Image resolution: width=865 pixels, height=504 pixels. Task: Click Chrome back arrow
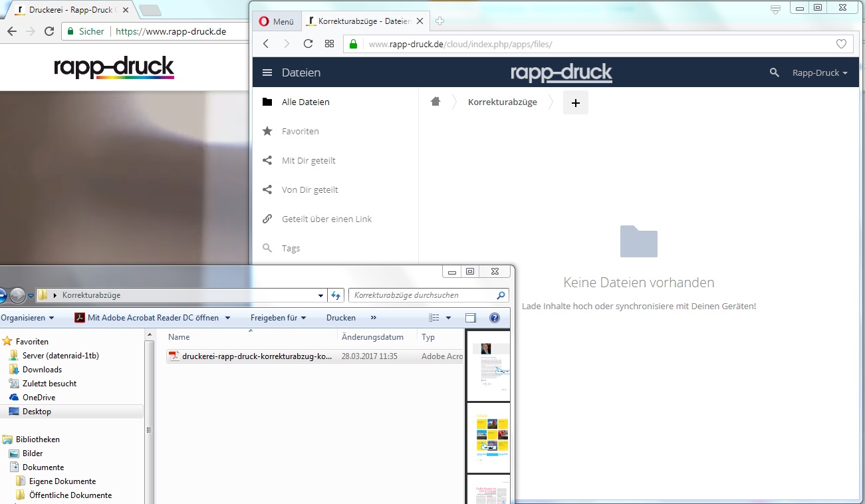(11, 31)
